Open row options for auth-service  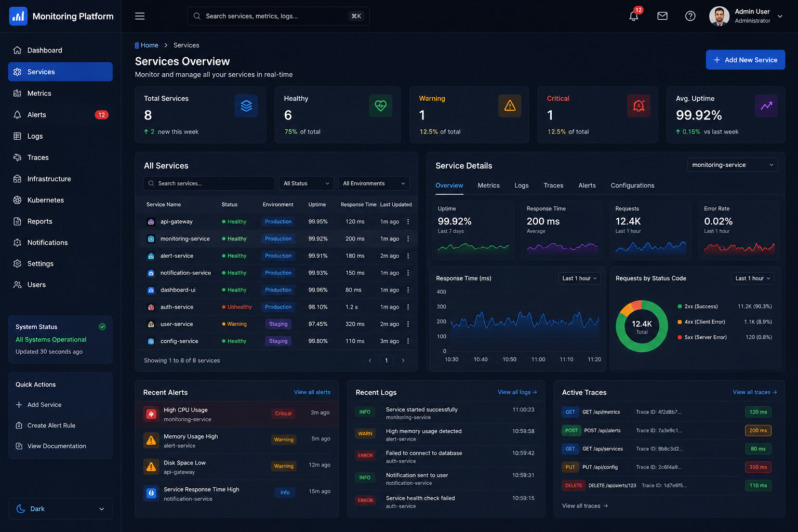click(x=408, y=307)
